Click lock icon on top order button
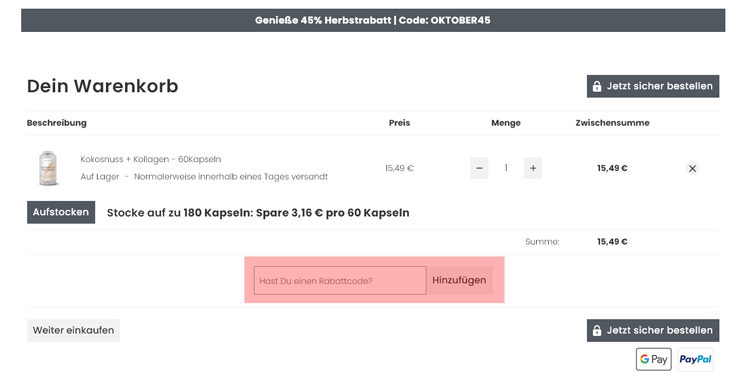Viewport: 740px width, 381px height. [x=597, y=86]
